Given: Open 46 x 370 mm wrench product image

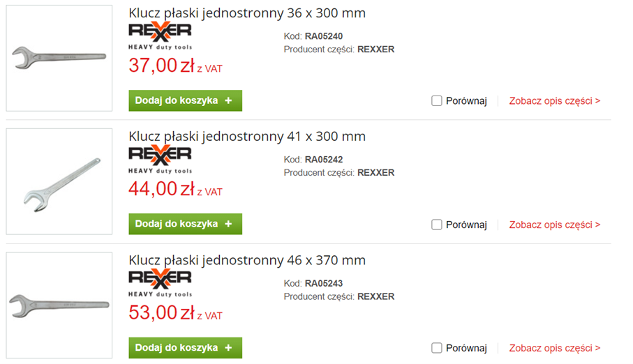Looking at the screenshot, I should click(x=59, y=305).
